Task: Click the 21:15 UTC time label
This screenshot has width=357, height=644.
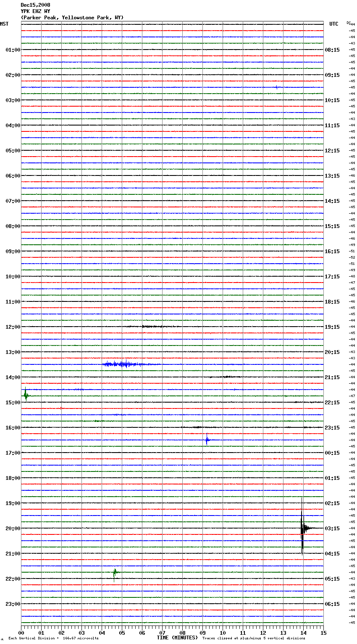Action: [332, 377]
